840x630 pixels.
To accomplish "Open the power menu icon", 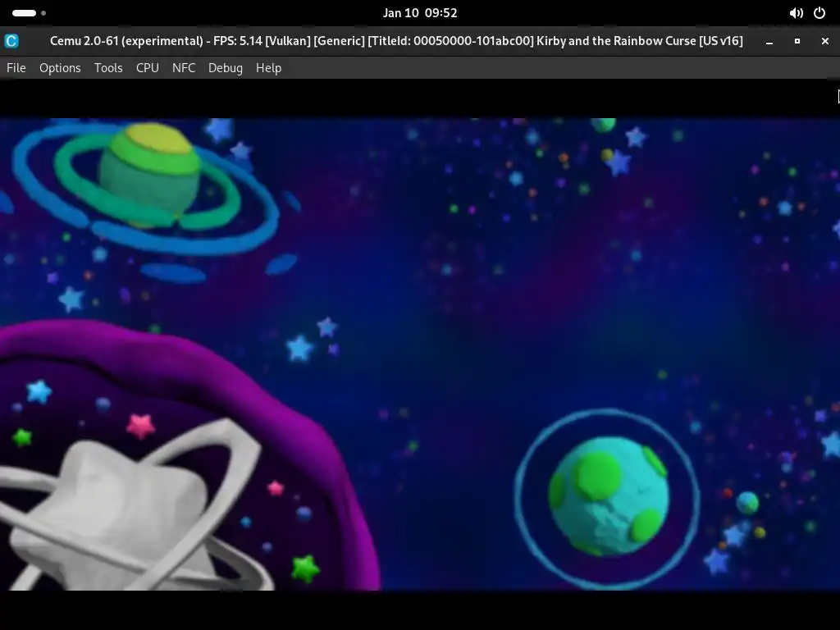I will pos(819,13).
